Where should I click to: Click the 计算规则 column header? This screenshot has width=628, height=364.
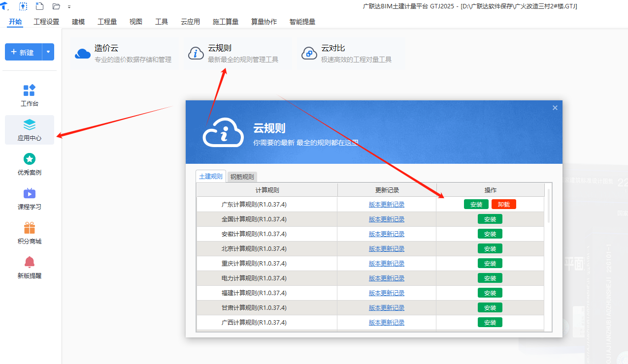[267, 190]
